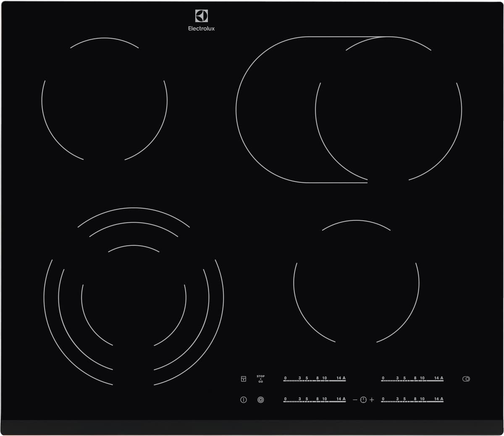Tap the on/off power key
The width and height of the screenshot is (504, 436).
point(243,400)
